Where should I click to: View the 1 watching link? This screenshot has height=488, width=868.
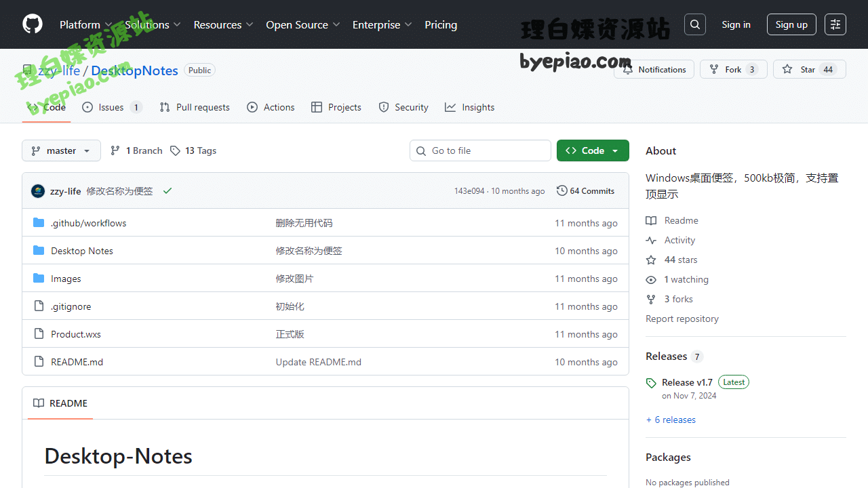[x=677, y=279]
